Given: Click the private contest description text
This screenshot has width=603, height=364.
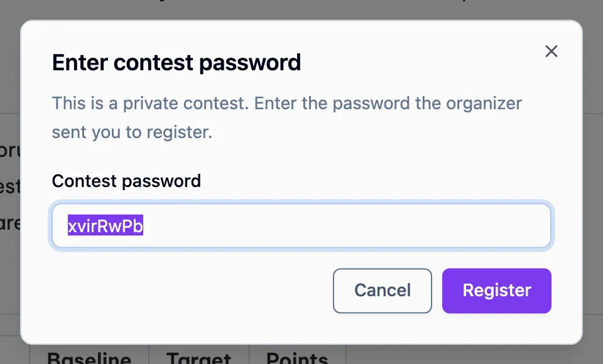Looking at the screenshot, I should click(x=287, y=117).
